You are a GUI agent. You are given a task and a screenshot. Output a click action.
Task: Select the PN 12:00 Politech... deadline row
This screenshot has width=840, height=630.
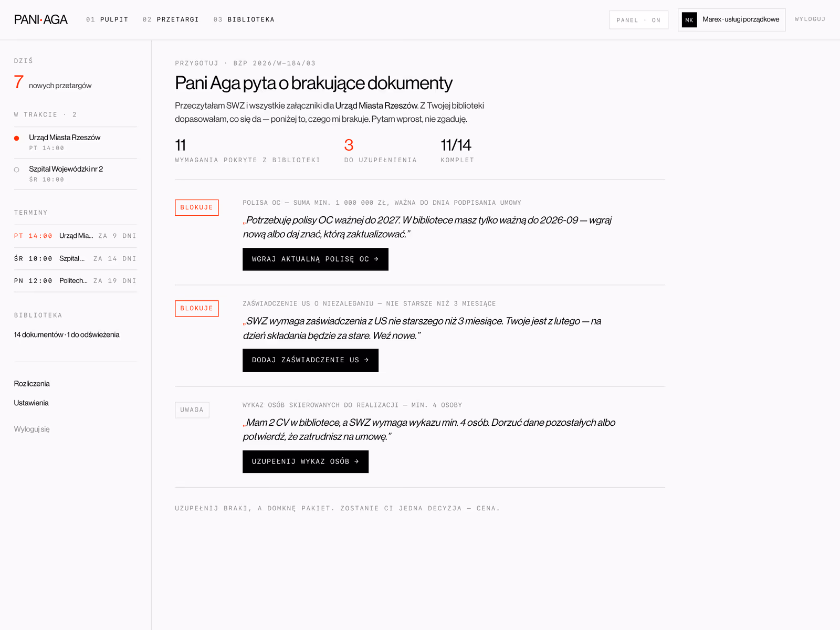click(75, 281)
